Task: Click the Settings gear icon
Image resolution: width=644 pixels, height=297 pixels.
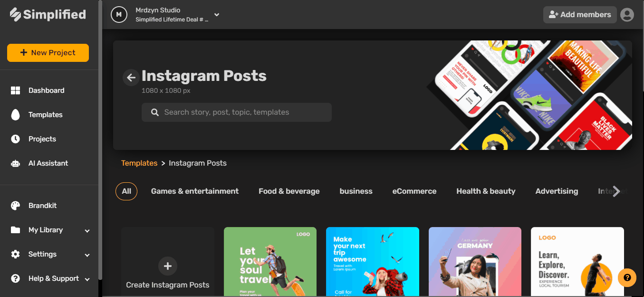Action: (15, 254)
